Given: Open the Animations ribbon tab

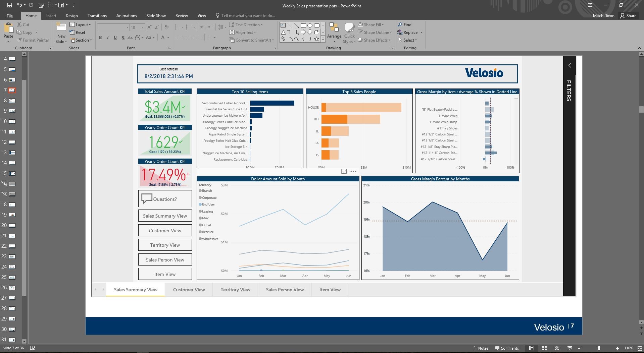Looking at the screenshot, I should pyautogui.click(x=127, y=15).
